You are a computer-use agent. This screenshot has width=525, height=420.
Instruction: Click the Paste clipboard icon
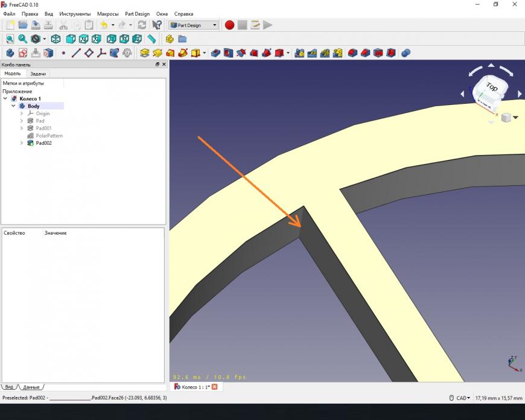(x=89, y=25)
